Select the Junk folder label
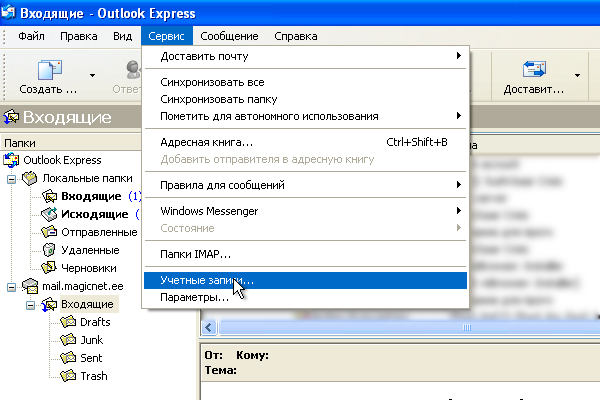The width and height of the screenshot is (600, 400). [91, 340]
